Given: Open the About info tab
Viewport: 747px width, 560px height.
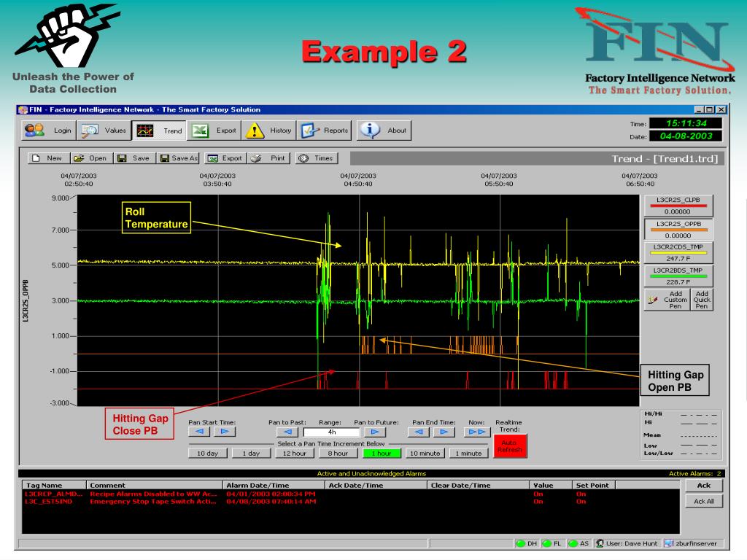Looking at the screenshot, I should (x=384, y=130).
